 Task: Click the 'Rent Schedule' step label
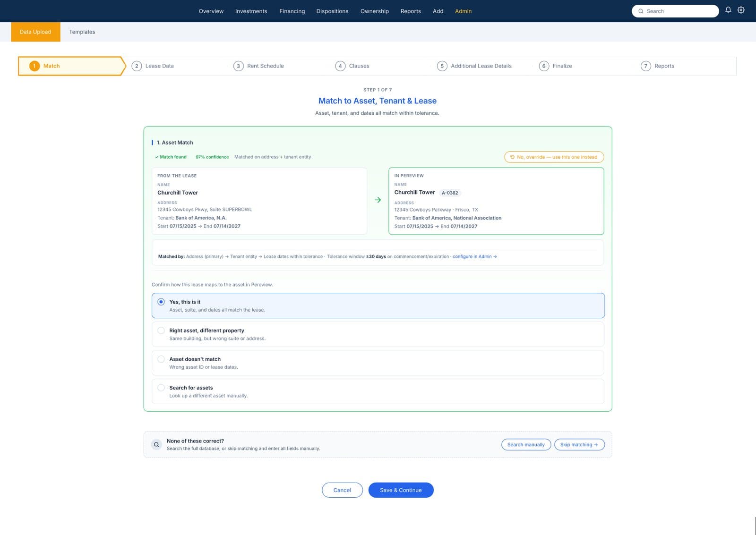(x=266, y=66)
